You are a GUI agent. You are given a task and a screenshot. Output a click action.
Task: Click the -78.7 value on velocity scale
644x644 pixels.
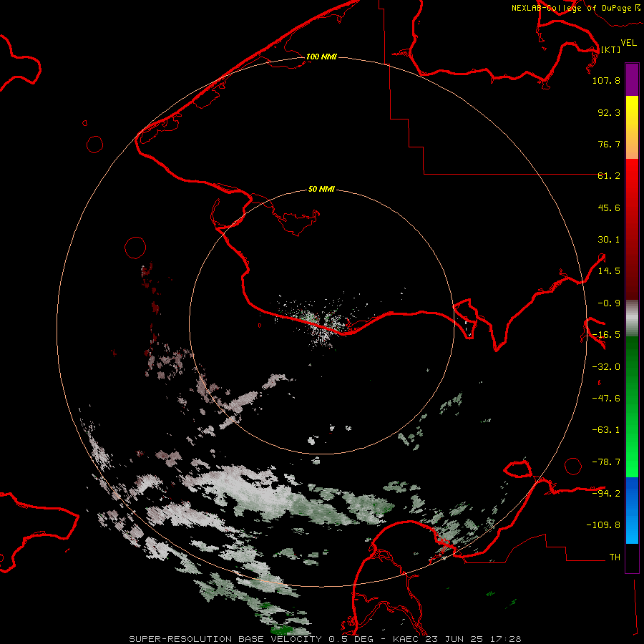tap(606, 462)
